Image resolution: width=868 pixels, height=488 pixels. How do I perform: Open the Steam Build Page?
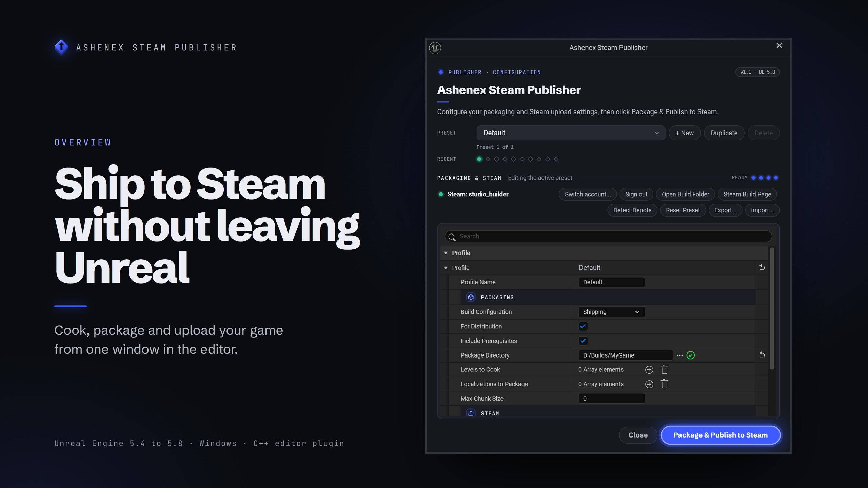click(747, 194)
